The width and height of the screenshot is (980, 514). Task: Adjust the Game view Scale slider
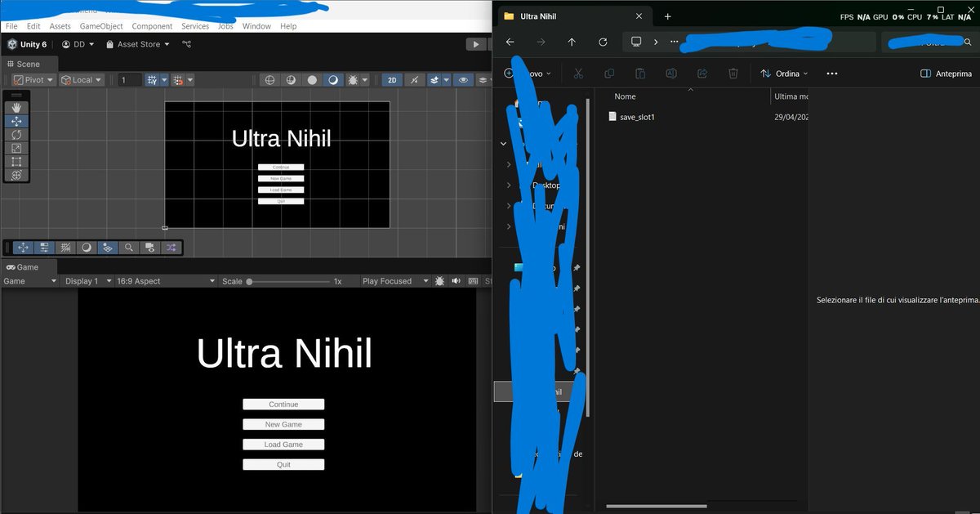(x=288, y=281)
